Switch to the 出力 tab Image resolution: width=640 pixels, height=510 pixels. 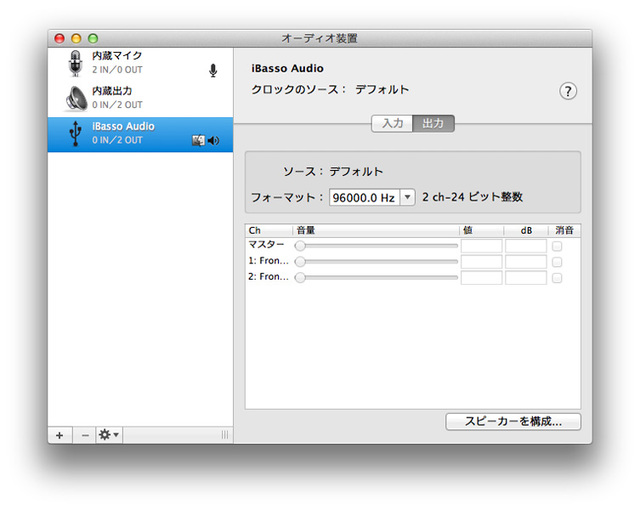pyautogui.click(x=433, y=124)
